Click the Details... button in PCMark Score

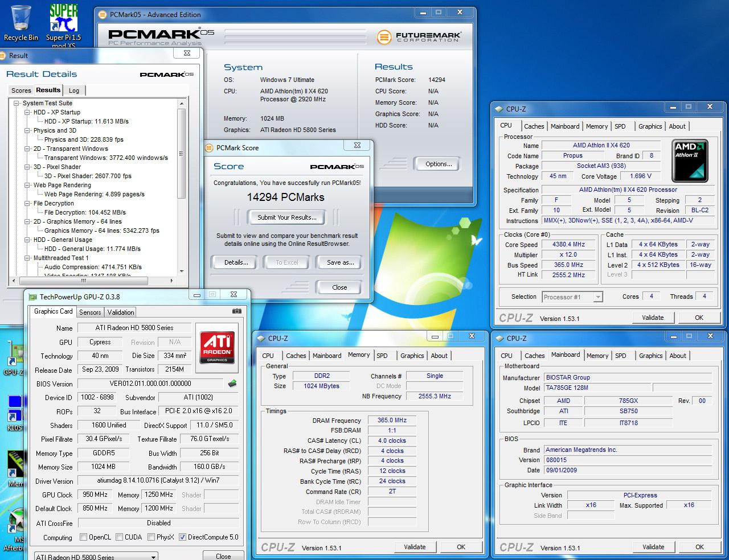[236, 262]
